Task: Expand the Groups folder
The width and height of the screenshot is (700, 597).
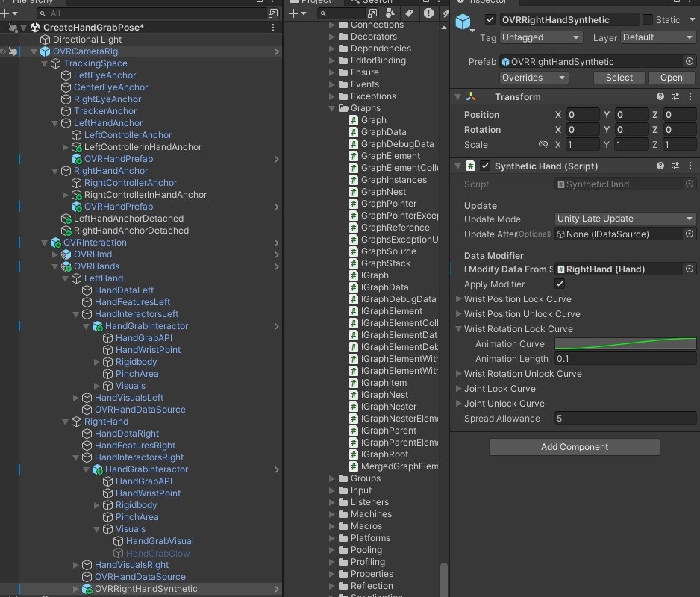Action: tap(331, 478)
